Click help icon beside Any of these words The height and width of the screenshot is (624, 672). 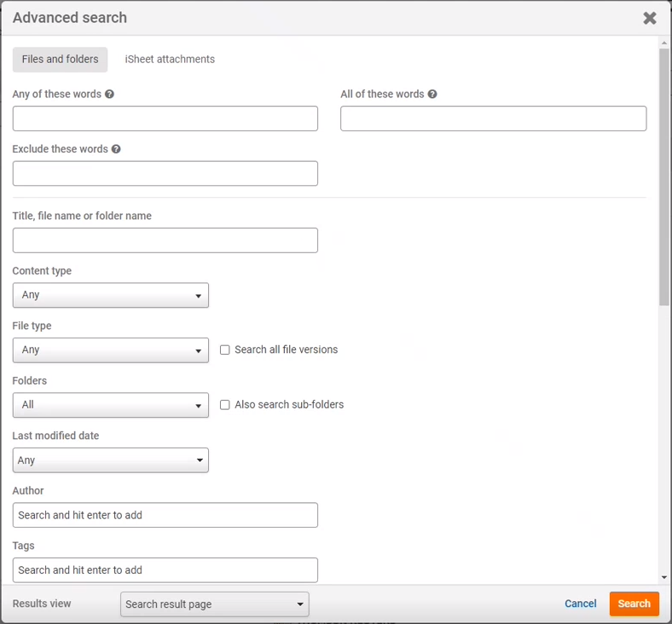point(110,95)
